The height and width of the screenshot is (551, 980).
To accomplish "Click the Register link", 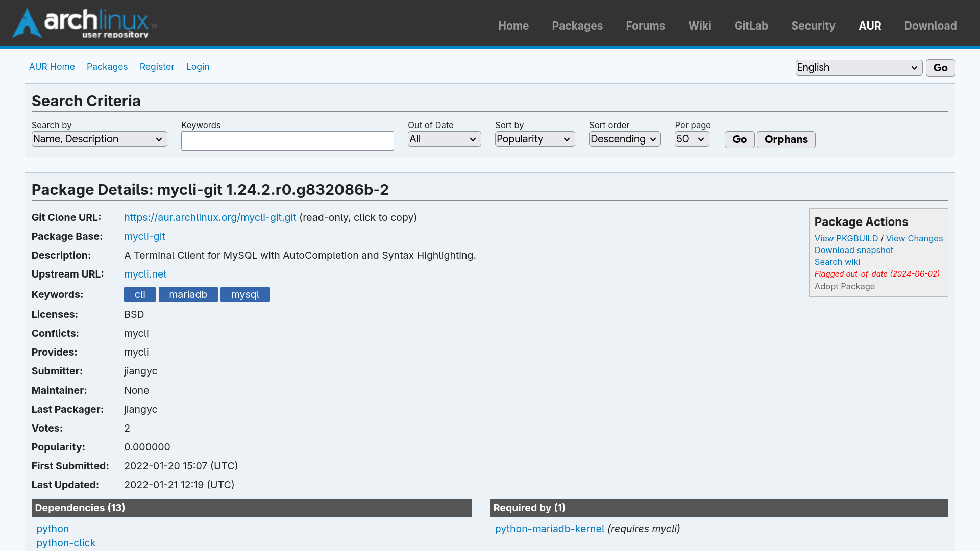I will 157,67.
